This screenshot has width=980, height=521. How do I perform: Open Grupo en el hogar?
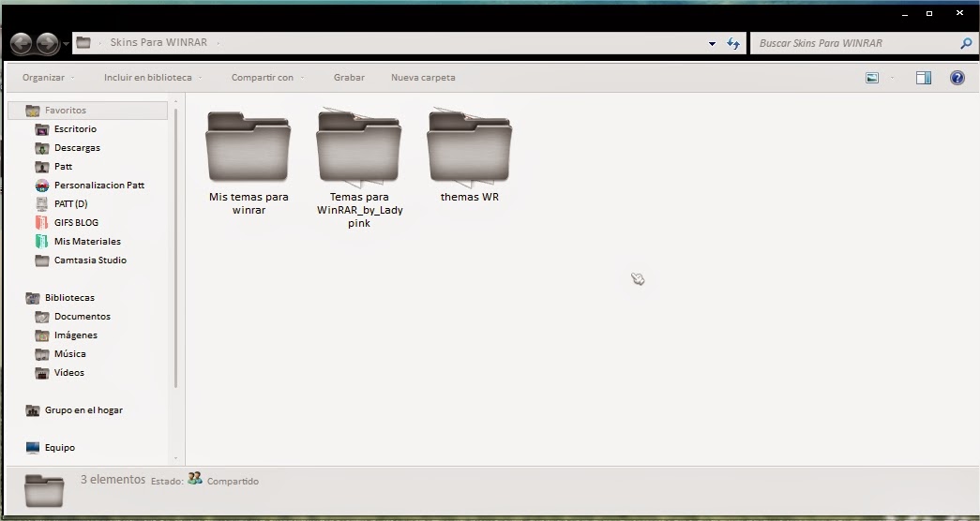(83, 409)
